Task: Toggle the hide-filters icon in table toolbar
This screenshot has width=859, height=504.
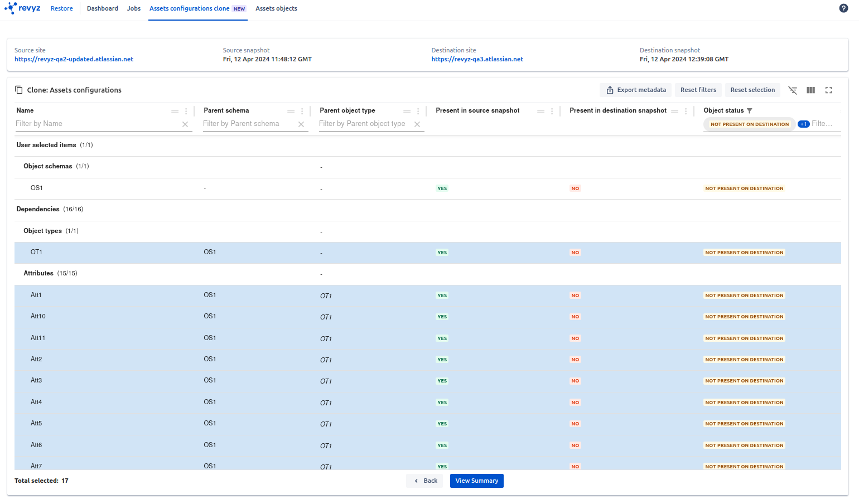Action: (793, 90)
